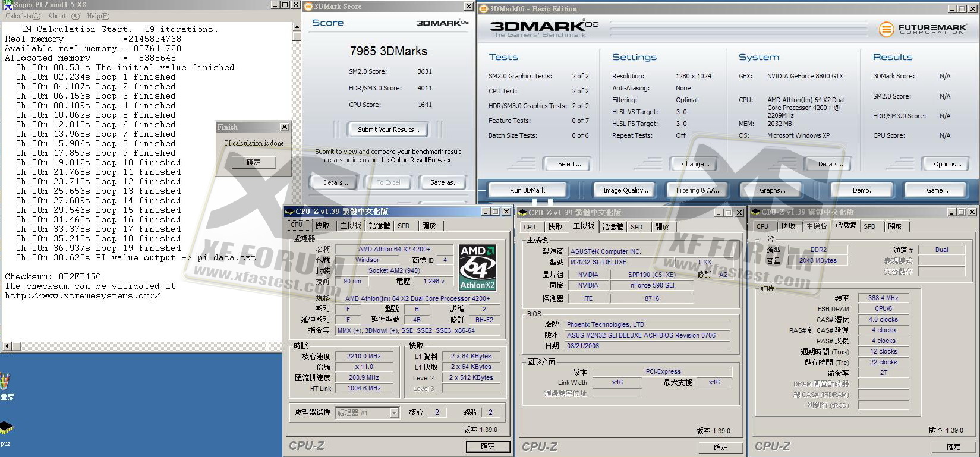The height and width of the screenshot is (457, 980).
Task: Open Filtering & AA settings
Action: pos(698,190)
